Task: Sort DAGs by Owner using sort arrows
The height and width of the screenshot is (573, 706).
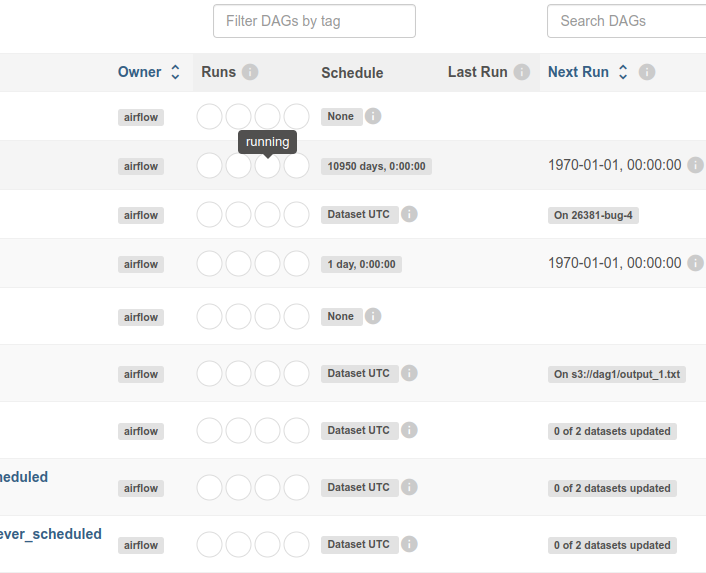Action: [175, 72]
